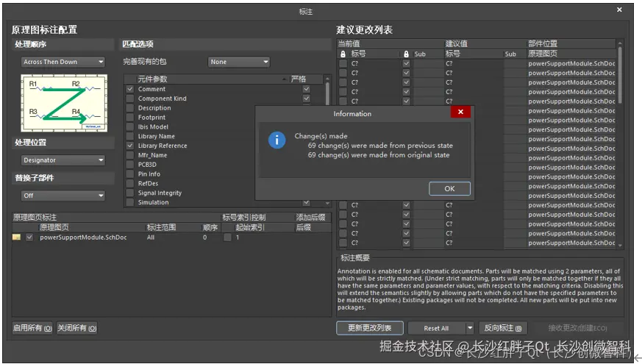
Task: Click the blue information icon
Action: pos(277,140)
